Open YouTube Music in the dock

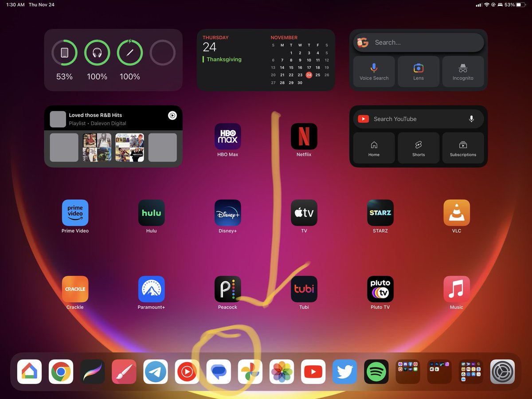pyautogui.click(x=187, y=372)
